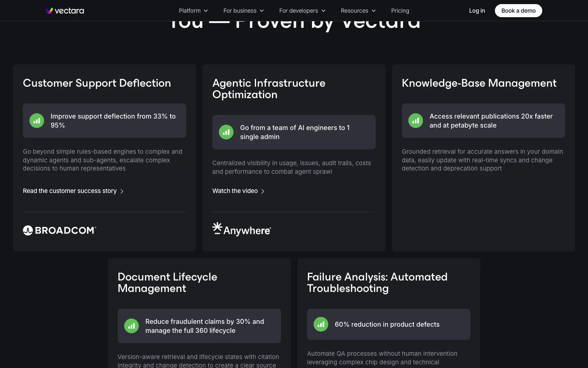Open the For developers dropdown menu
588x368 pixels.
point(303,11)
